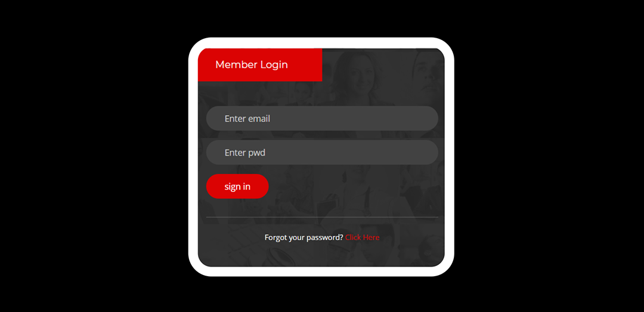This screenshot has height=312, width=644.
Task: Submit the form with sign in button
Action: pyautogui.click(x=237, y=186)
